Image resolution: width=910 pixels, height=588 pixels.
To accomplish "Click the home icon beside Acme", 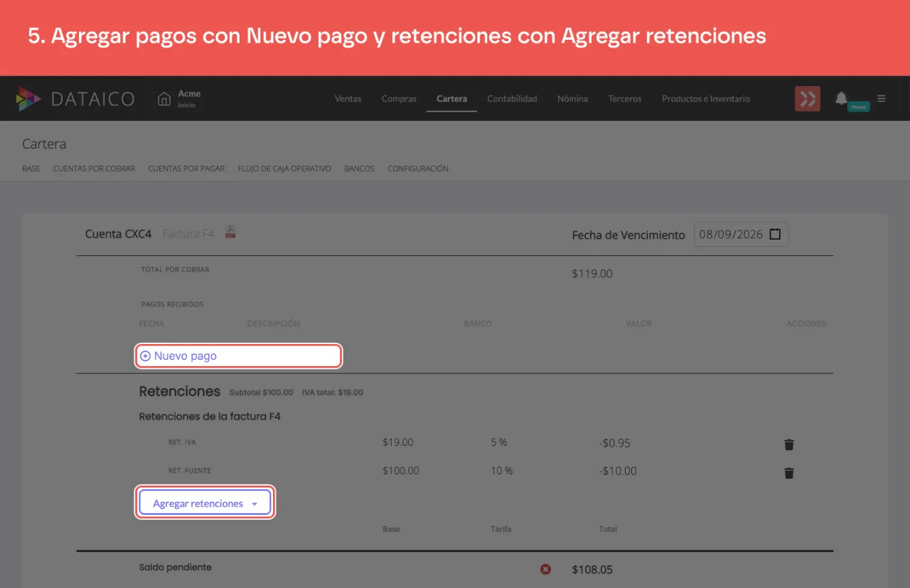I will point(164,99).
